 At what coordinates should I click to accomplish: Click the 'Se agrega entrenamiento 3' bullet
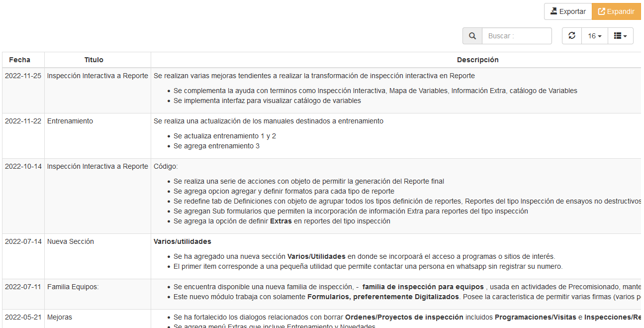[x=216, y=146]
